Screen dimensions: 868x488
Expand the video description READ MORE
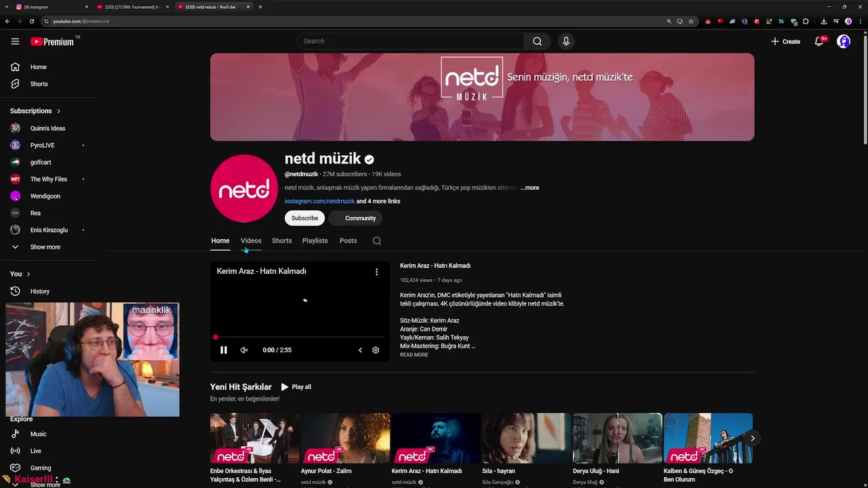(414, 354)
